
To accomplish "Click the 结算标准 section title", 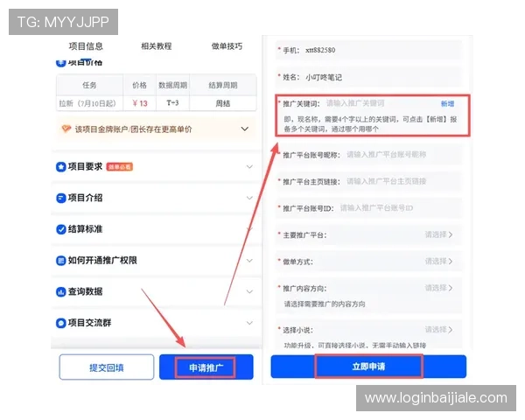I will pyautogui.click(x=86, y=229).
